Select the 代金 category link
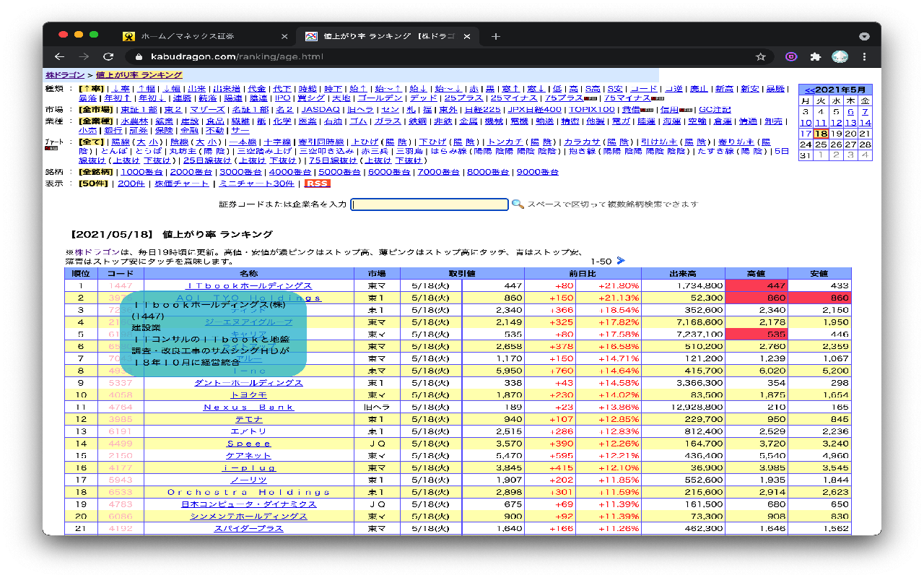Screen dimensions: 924x578 [257, 88]
